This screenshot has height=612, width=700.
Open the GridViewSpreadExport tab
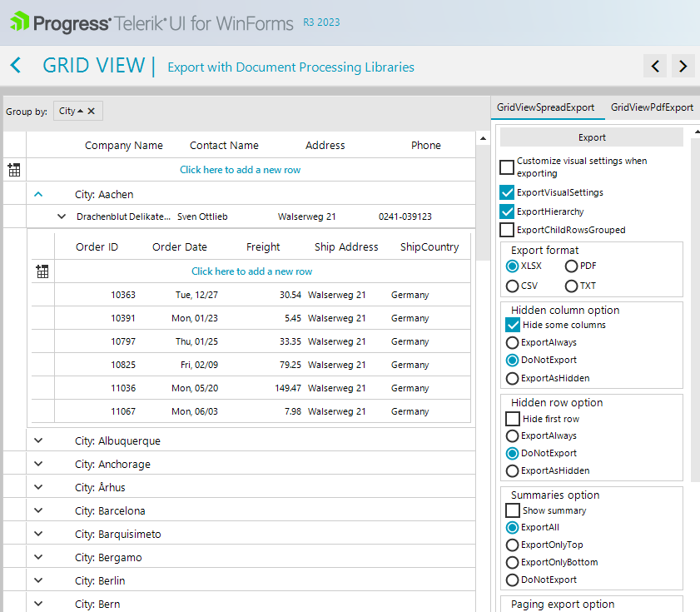547,107
